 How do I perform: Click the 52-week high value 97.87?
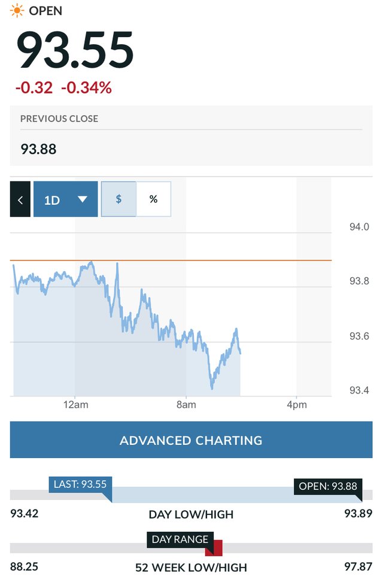[359, 566]
